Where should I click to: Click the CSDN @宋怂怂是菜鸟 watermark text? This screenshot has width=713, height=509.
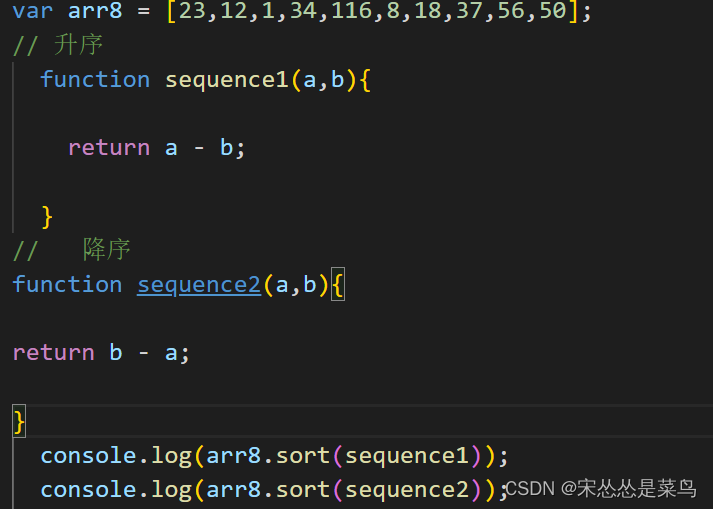click(601, 489)
